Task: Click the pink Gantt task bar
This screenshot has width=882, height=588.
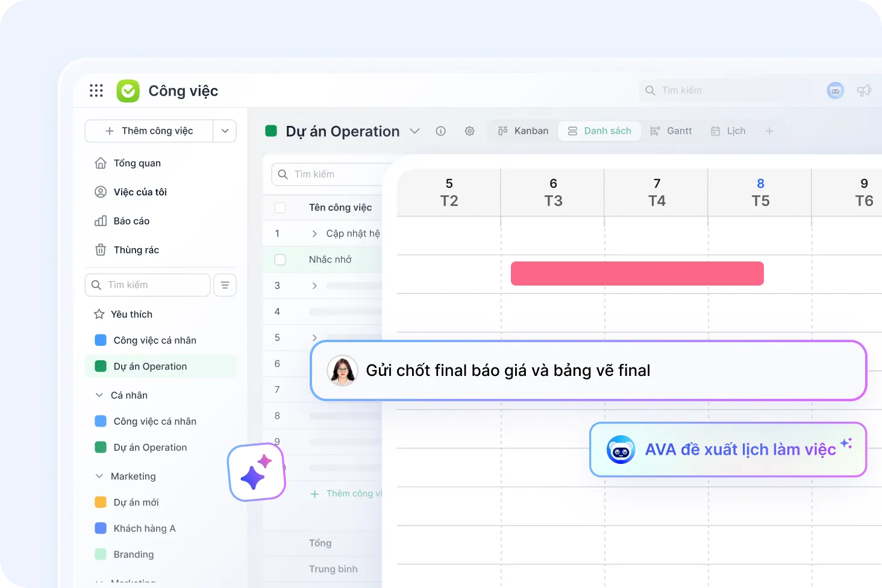Action: pos(637,274)
